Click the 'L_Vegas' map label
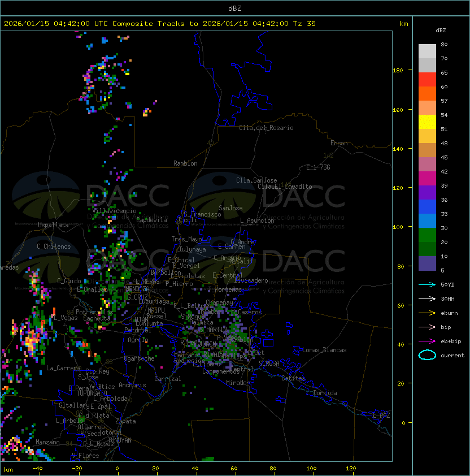This screenshot has width=470, height=476. click(x=66, y=318)
